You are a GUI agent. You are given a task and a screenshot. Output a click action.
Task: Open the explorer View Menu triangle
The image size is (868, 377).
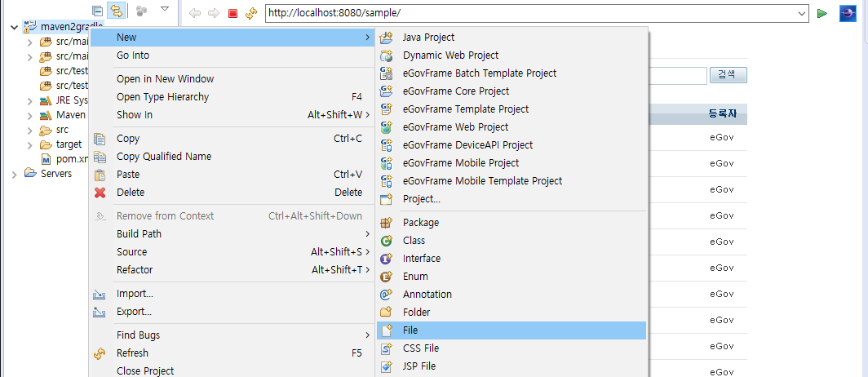click(x=165, y=10)
